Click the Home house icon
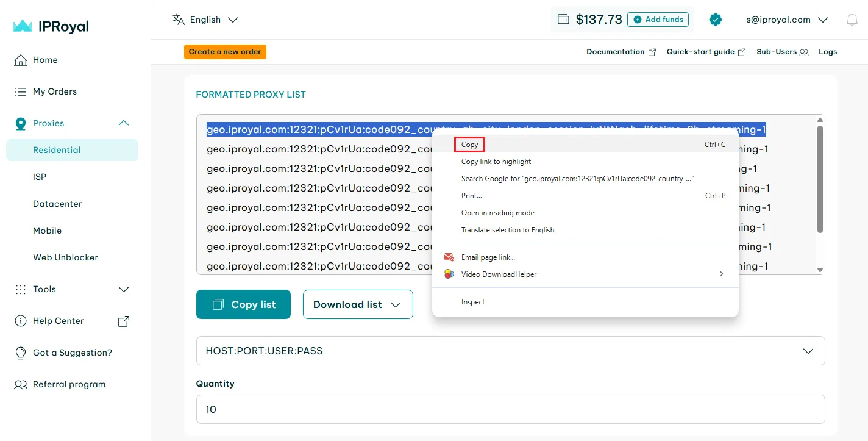Viewport: 868px width, 441px height. pyautogui.click(x=21, y=60)
